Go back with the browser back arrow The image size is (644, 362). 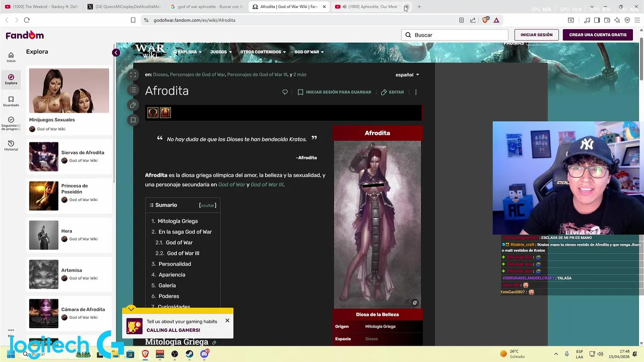click(x=7, y=20)
